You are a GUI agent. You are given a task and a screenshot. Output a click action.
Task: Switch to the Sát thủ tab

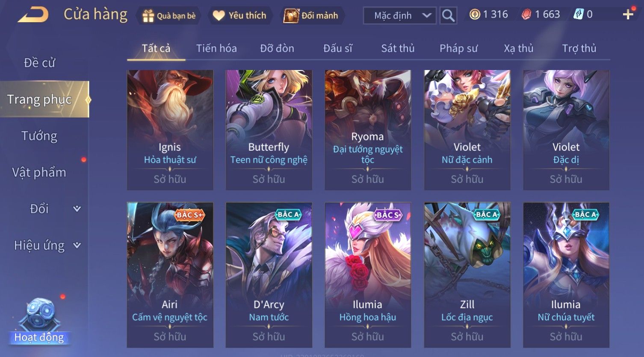398,48
